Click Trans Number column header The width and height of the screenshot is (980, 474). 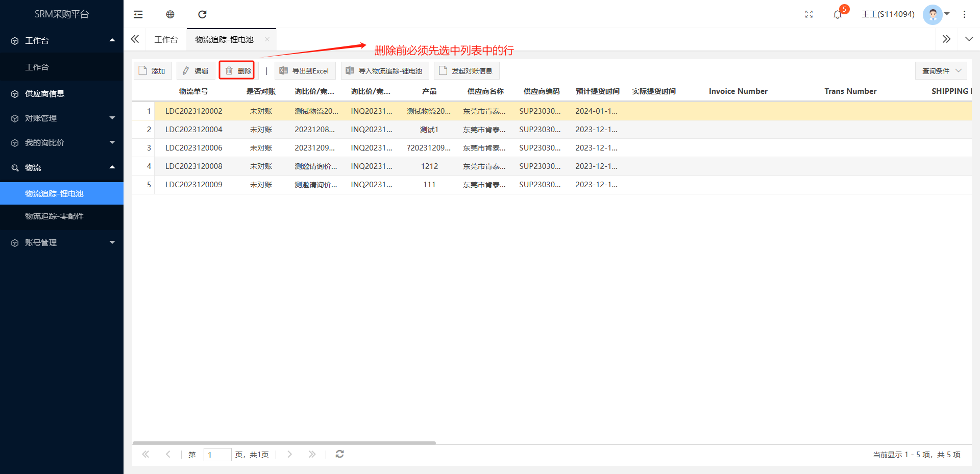coord(850,91)
